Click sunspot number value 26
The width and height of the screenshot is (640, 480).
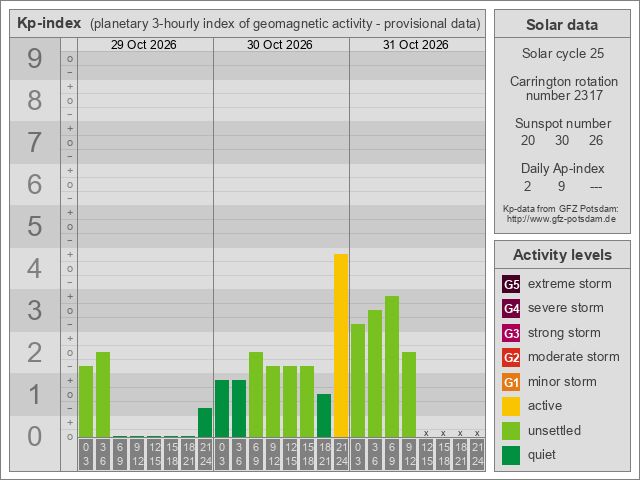point(596,140)
